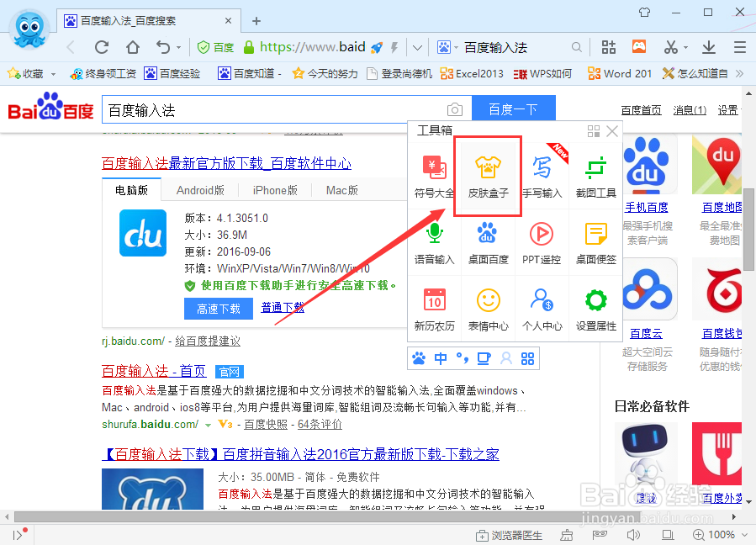Click 高速下载 download button
This screenshot has width=756, height=545.
(219, 309)
